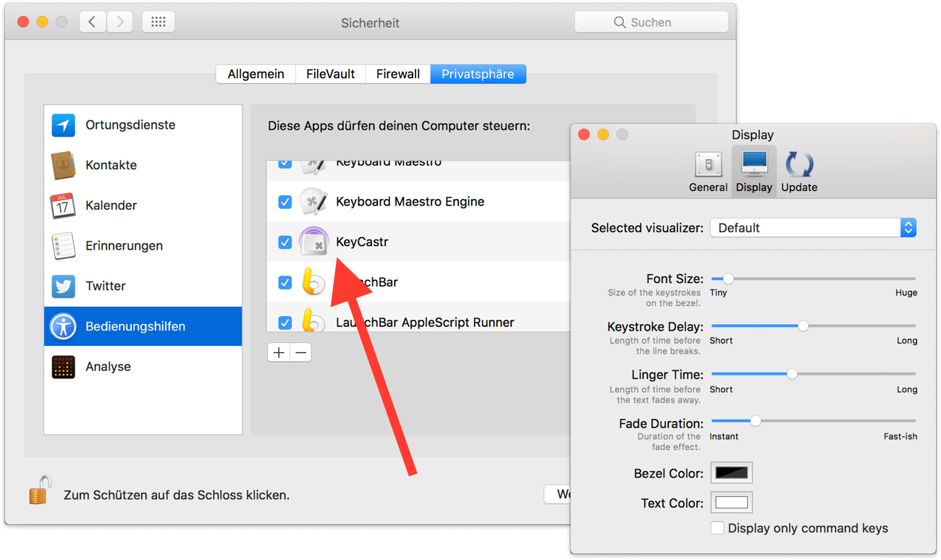Select LaunchBar AppleScript Runner row name

click(425, 323)
